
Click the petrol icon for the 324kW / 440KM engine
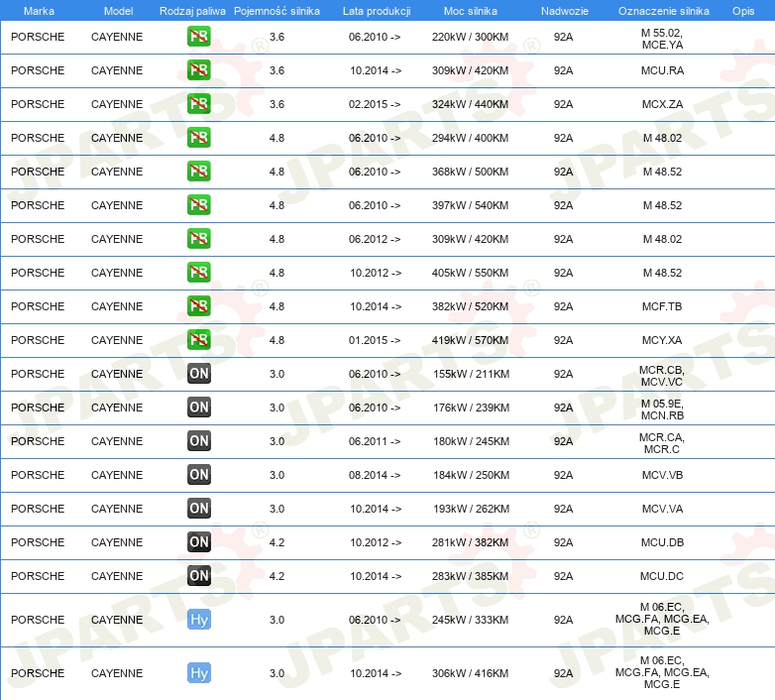click(x=199, y=104)
